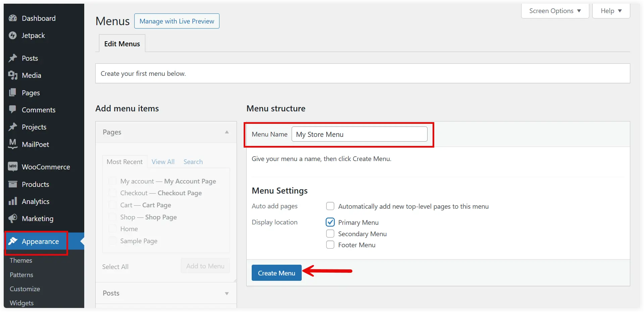Click Manage with Live Preview button

coord(177,21)
